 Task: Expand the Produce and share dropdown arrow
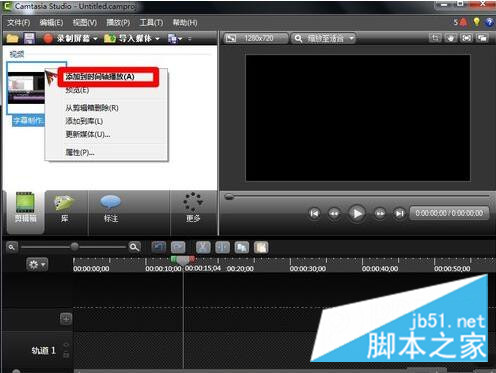[x=180, y=39]
